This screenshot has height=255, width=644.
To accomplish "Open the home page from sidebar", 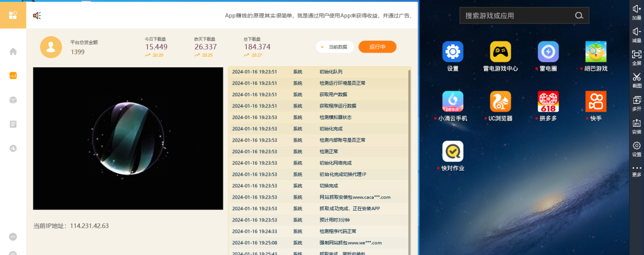I will [13, 51].
